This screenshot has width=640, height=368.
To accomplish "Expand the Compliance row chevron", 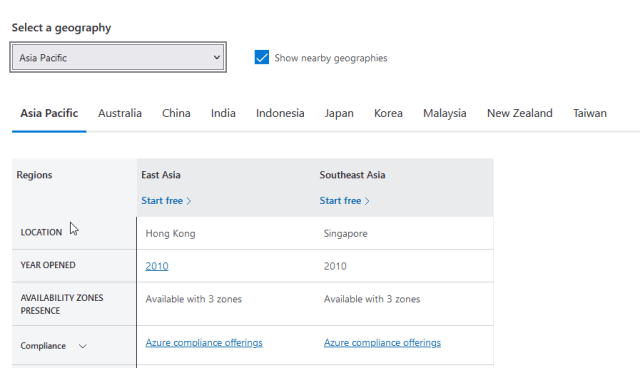I will click(82, 346).
